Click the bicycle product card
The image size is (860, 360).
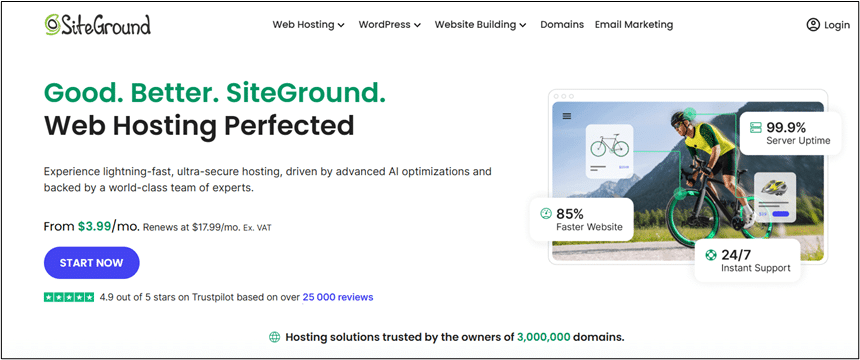click(609, 150)
